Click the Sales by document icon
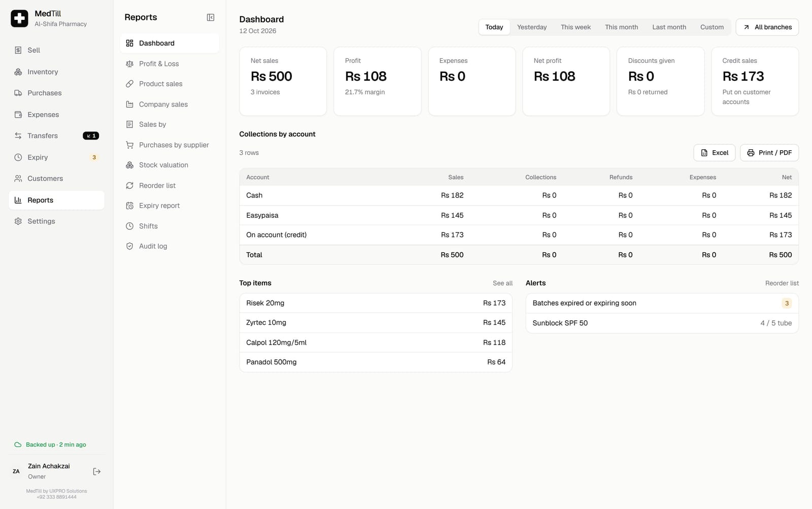Viewport: 812px width, 509px height. pyautogui.click(x=129, y=124)
